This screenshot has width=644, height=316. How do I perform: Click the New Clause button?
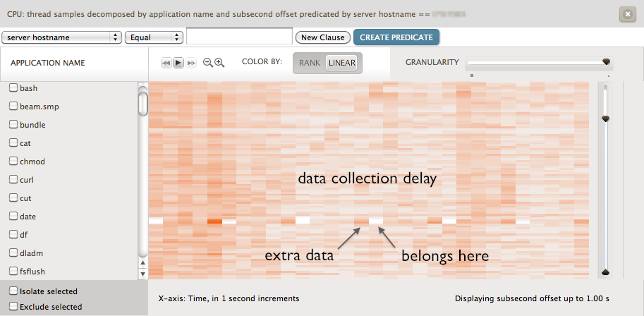pos(323,37)
